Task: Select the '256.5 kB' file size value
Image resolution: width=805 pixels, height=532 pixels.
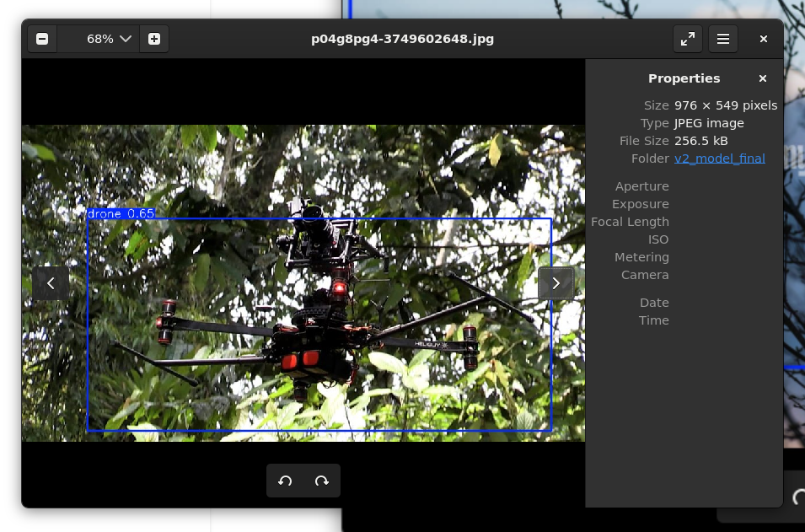Action: (x=700, y=141)
